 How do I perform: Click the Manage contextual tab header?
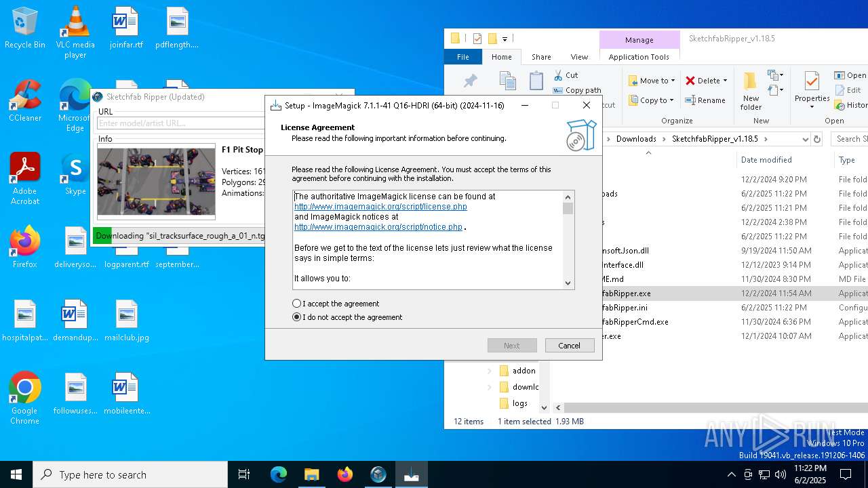[x=639, y=40]
